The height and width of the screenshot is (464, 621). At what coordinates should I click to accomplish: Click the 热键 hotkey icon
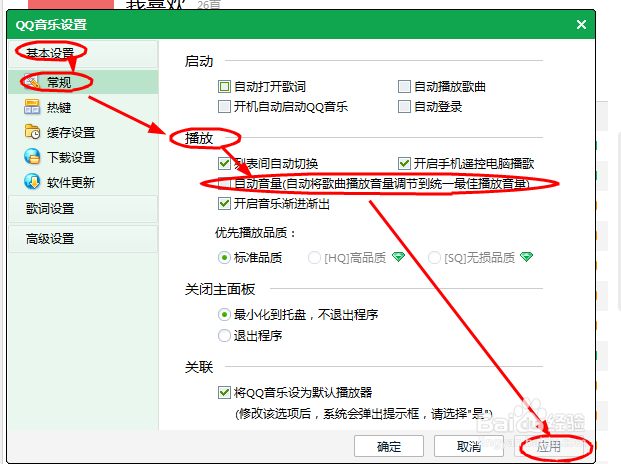tap(32, 107)
